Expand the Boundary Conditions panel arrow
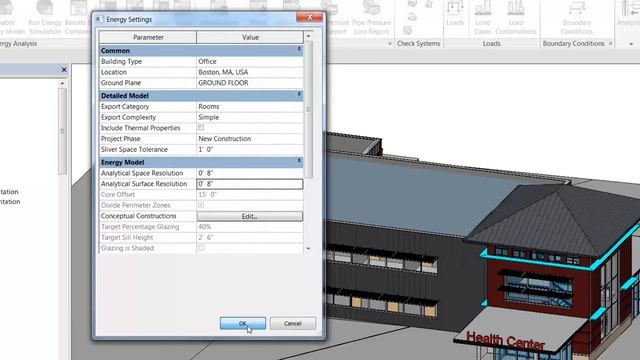 (611, 44)
